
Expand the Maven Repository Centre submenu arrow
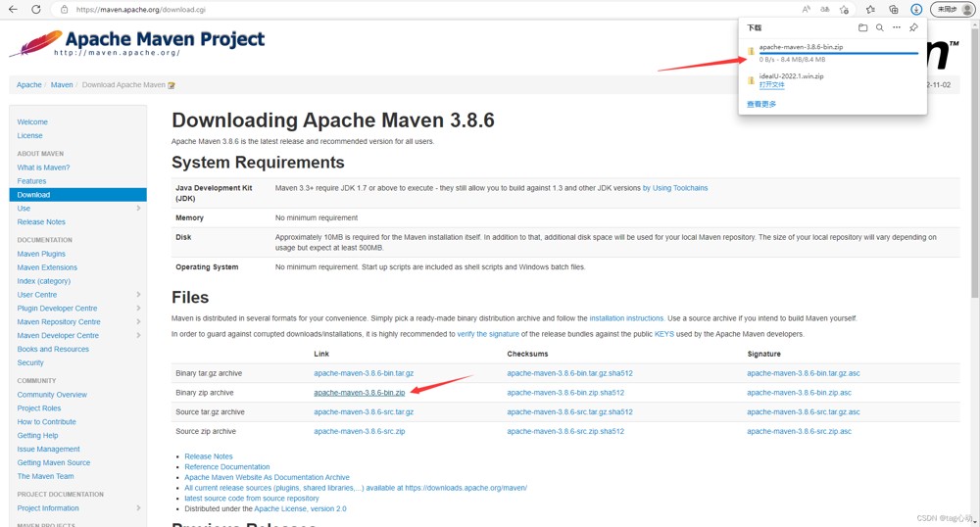tap(138, 321)
